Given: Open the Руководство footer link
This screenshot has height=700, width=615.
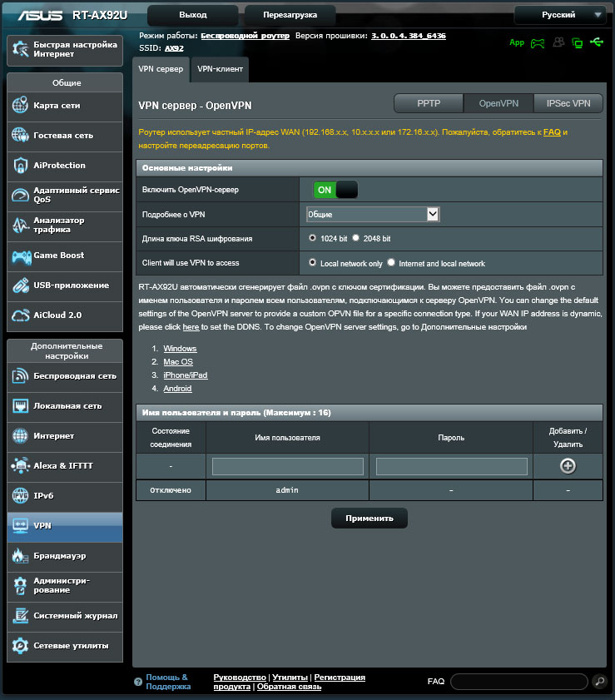Looking at the screenshot, I should [240, 678].
